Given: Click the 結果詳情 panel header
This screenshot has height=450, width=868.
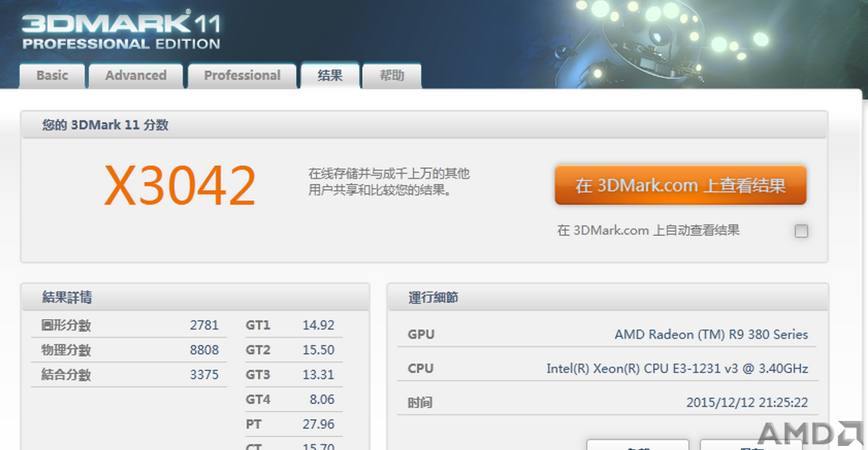Looking at the screenshot, I should click(x=67, y=297).
